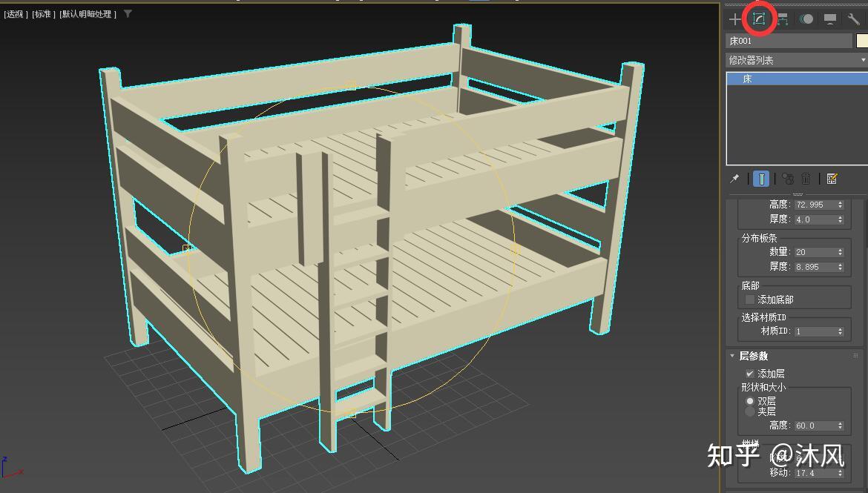Click the 移动 field showing 17.4
Screen dimensions: 868x493
[x=815, y=473]
